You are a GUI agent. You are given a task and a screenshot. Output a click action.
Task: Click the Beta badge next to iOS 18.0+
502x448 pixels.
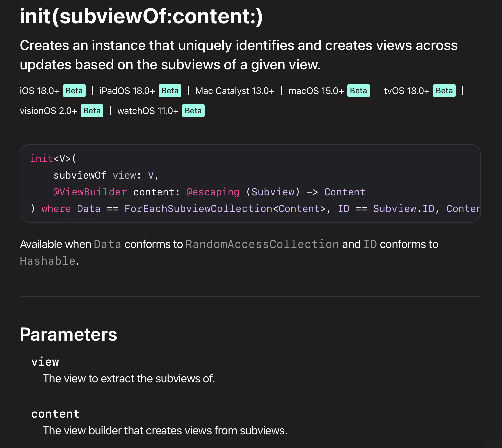coord(74,91)
